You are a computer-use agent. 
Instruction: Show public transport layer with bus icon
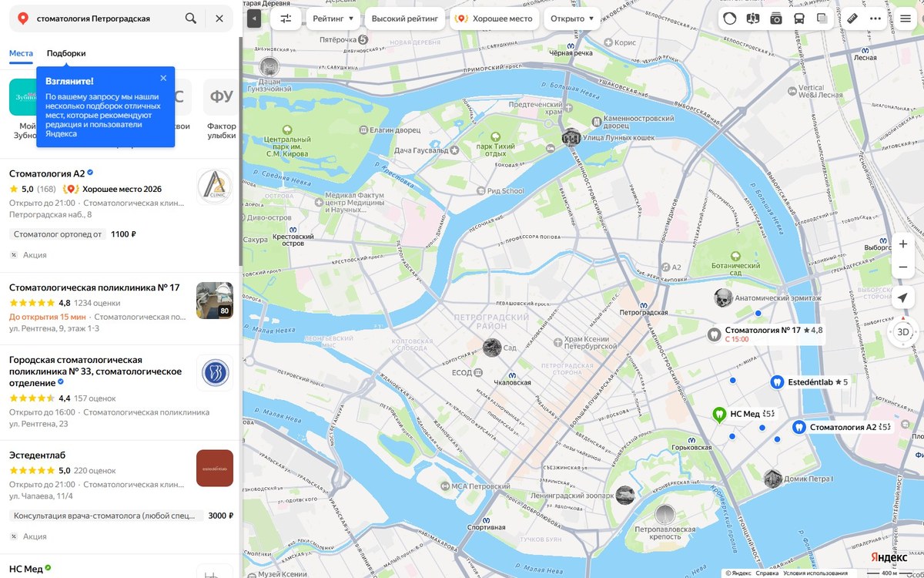[x=799, y=18]
